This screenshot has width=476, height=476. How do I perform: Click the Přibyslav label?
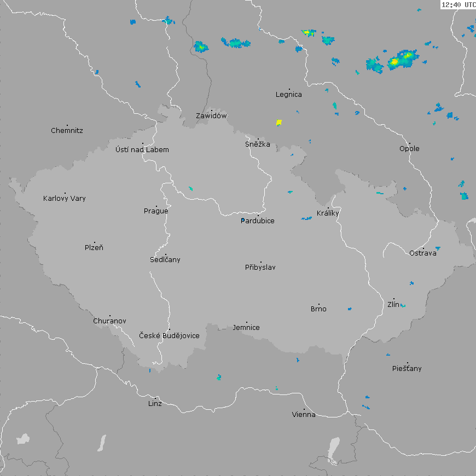[x=260, y=268]
